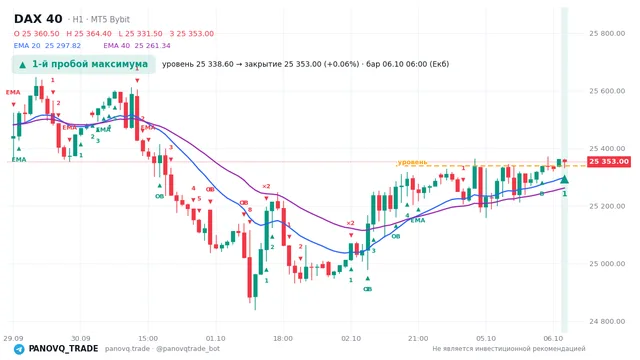The height and width of the screenshot is (360, 640).
Task: Click the orange уровень level label
Action: point(412,162)
